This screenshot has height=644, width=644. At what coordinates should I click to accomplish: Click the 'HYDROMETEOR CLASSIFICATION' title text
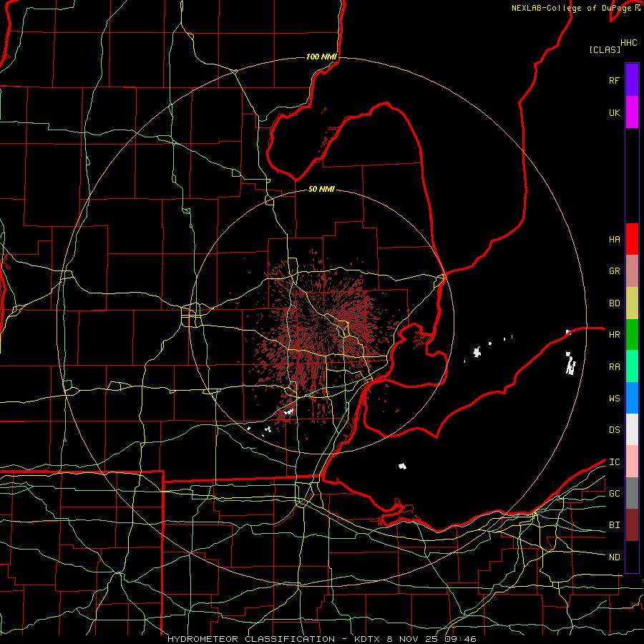251,639
